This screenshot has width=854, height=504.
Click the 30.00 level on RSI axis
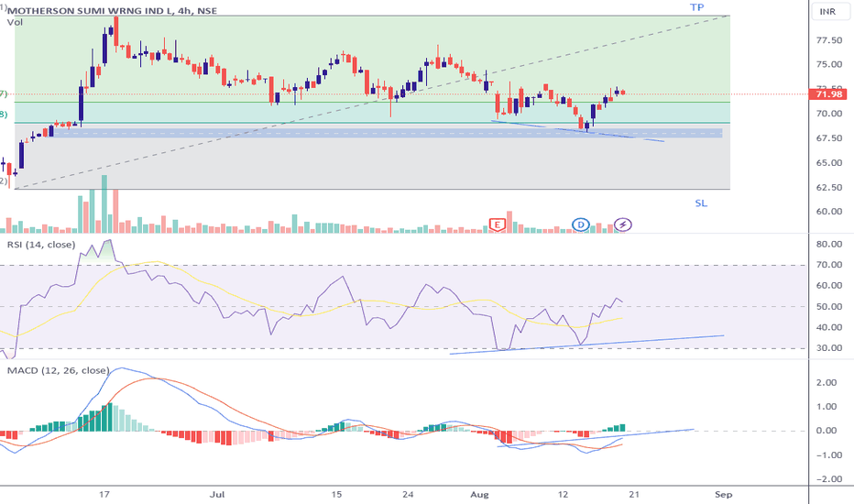pos(829,348)
